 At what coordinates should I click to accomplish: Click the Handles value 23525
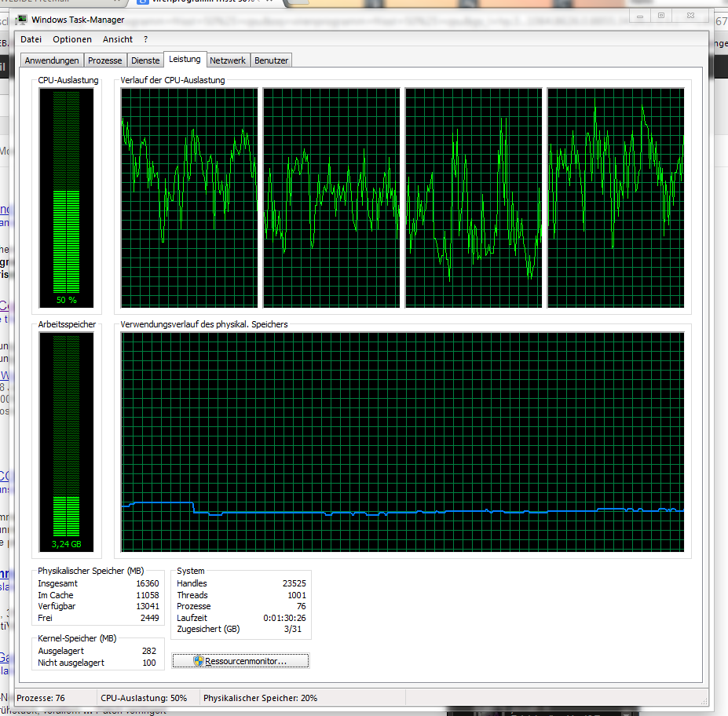(294, 583)
